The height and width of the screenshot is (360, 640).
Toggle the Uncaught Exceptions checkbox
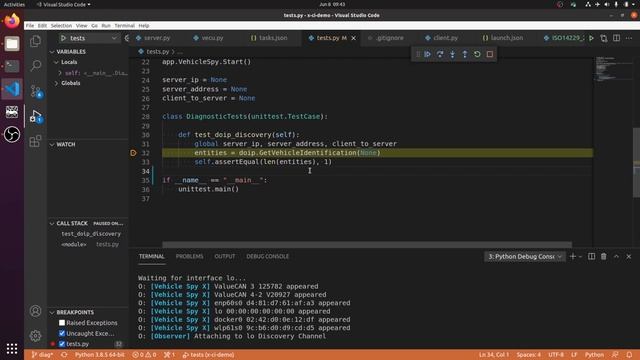pyautogui.click(x=62, y=333)
